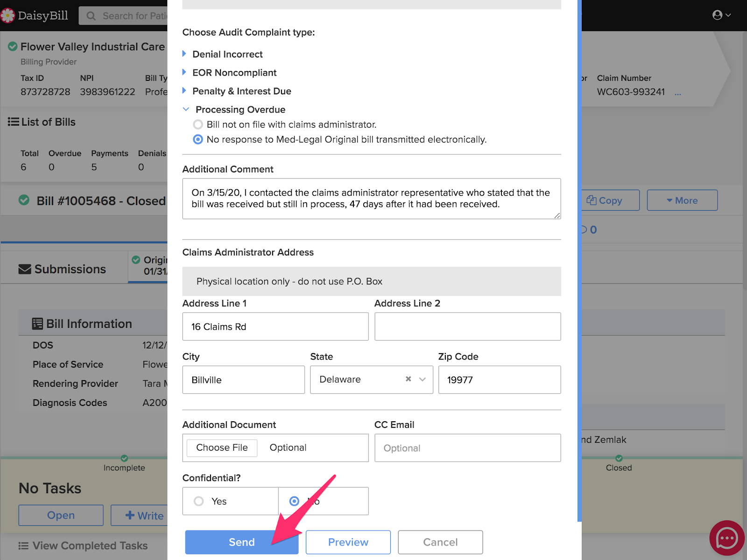Click the Claim Number WC603-993241
The height and width of the screenshot is (560, 747).
point(631,92)
